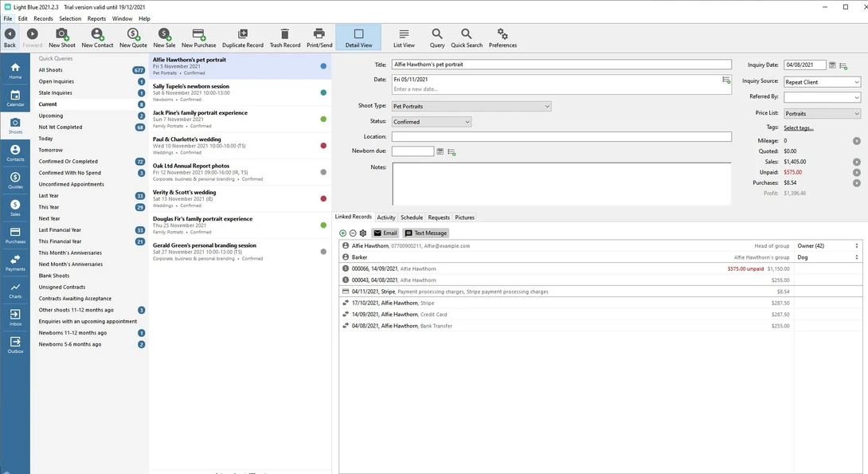Click the Email button
The height and width of the screenshot is (474, 868).
(x=385, y=233)
